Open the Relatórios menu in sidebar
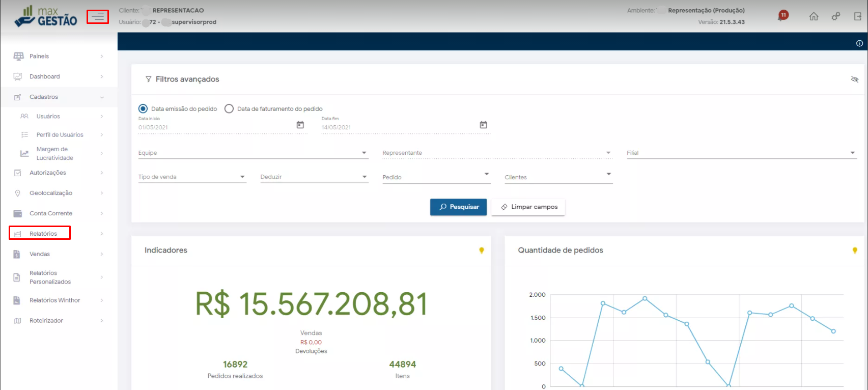The image size is (868, 390). pyautogui.click(x=43, y=234)
